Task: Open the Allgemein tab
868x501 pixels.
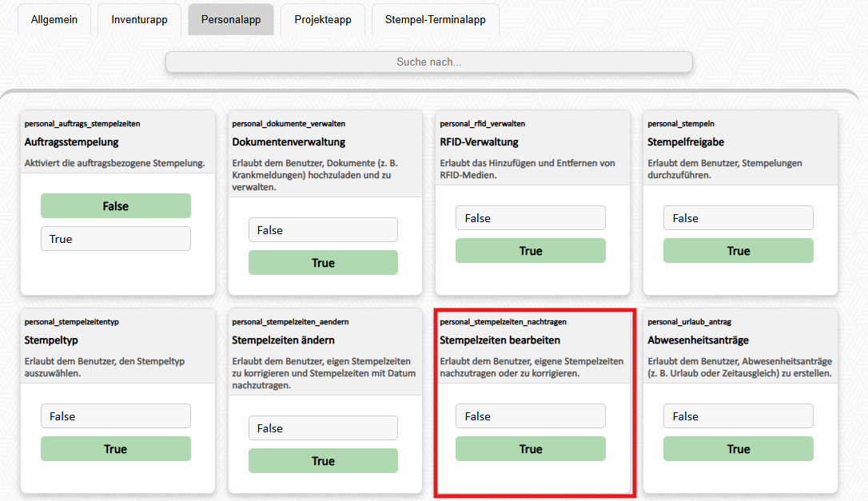Action: coord(54,20)
